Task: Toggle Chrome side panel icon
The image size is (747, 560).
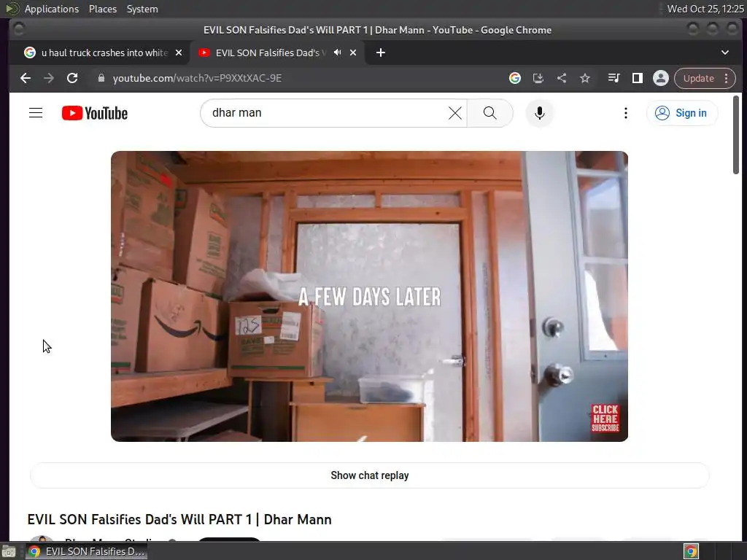Action: 637,78
